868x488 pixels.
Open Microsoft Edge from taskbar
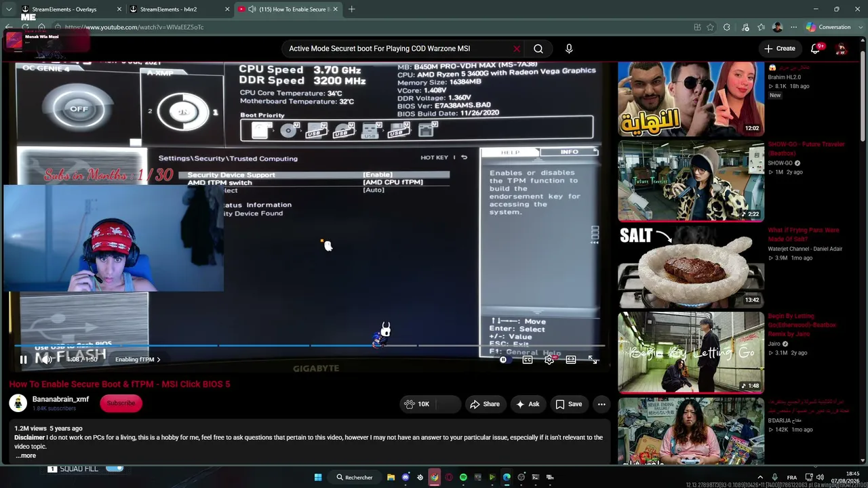[x=507, y=477]
